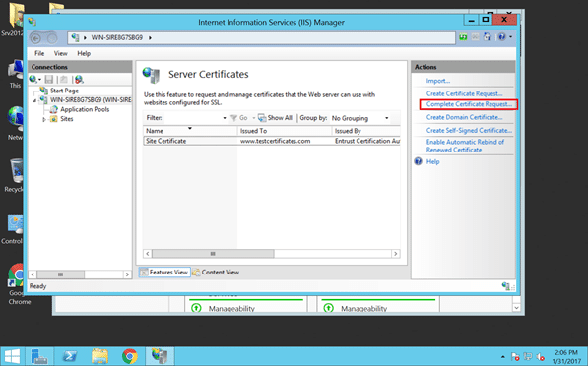This screenshot has height=366, width=588.
Task: Click Complete Certificate Request... link
Action: 469,104
